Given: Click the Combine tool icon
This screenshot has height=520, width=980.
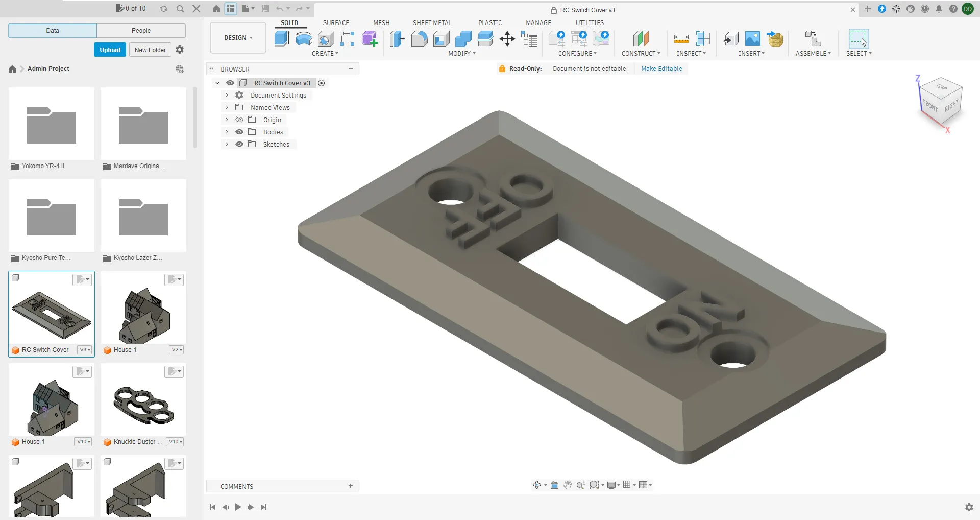Looking at the screenshot, I should pyautogui.click(x=463, y=39).
